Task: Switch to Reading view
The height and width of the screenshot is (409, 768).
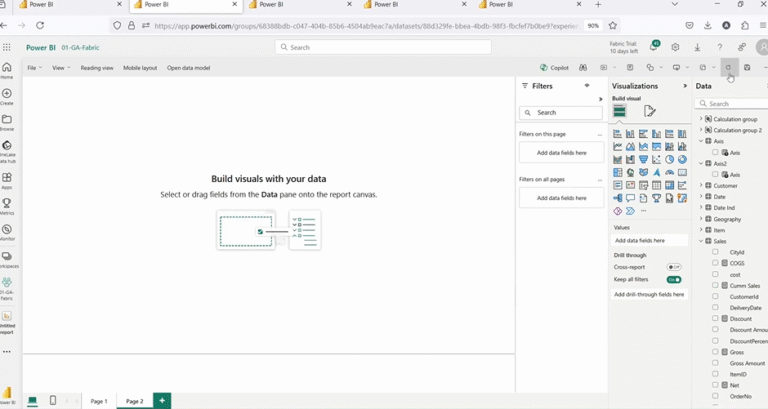Action: point(97,68)
